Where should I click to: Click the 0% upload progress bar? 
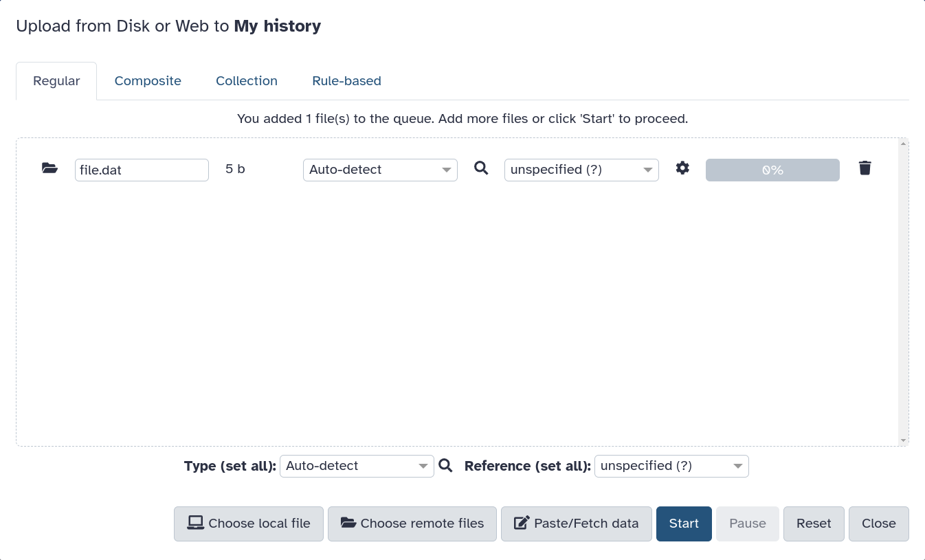coord(772,170)
